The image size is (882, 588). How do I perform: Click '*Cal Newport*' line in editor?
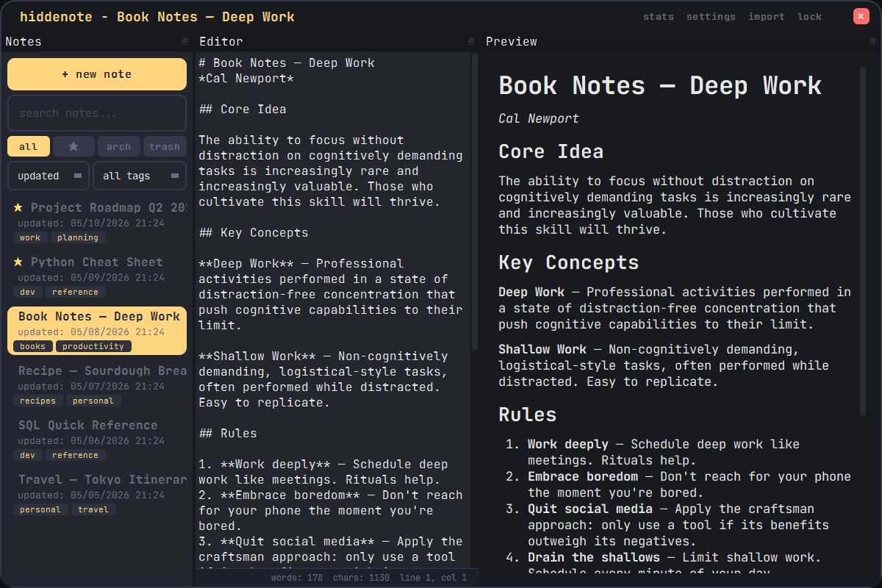click(x=246, y=79)
